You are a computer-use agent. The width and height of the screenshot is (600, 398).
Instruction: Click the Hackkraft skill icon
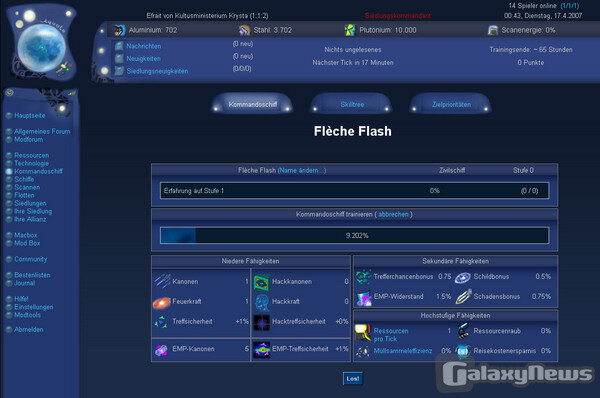click(x=262, y=302)
